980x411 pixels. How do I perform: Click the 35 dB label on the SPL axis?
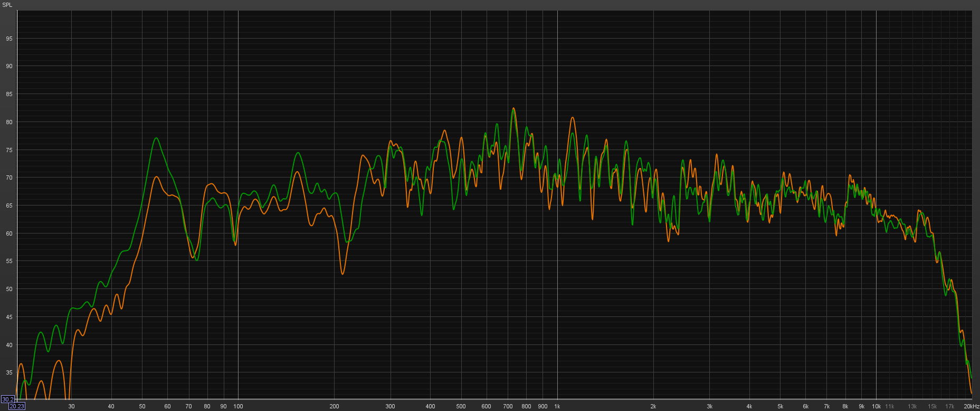(9, 373)
